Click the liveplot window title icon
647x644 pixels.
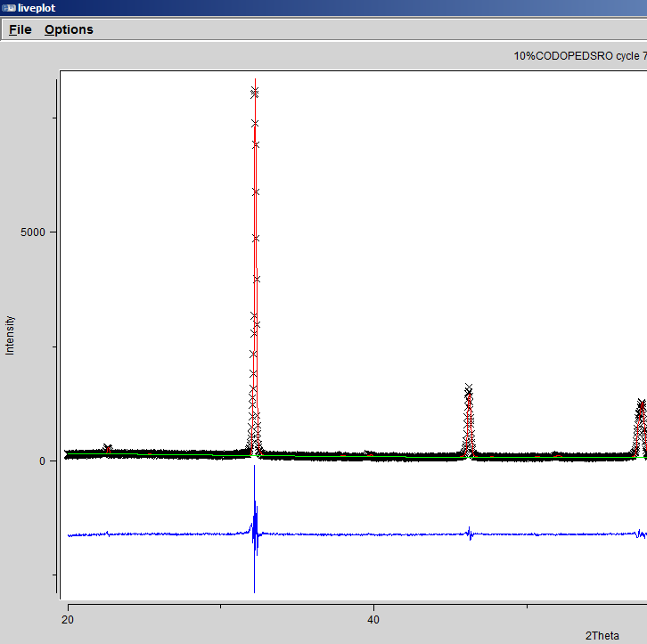(x=9, y=8)
